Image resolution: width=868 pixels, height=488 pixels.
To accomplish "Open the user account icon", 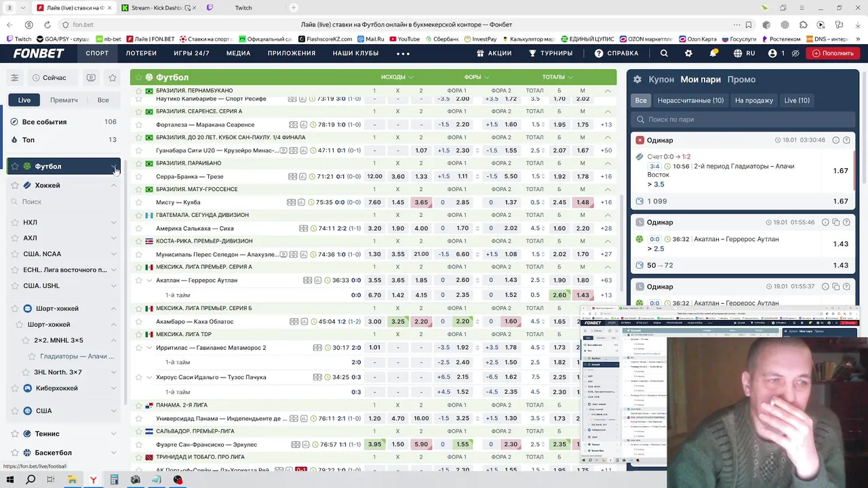I will [x=772, y=53].
